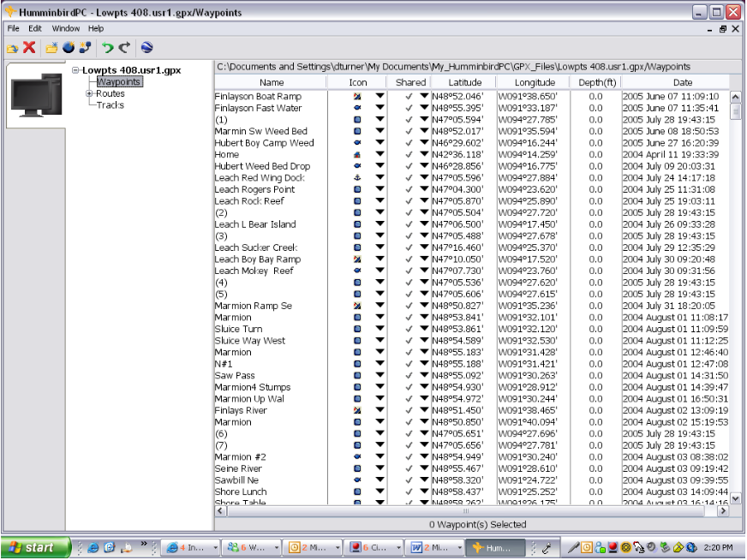Click the fish icon for Marmion #2
747x560 pixels.
click(357, 456)
